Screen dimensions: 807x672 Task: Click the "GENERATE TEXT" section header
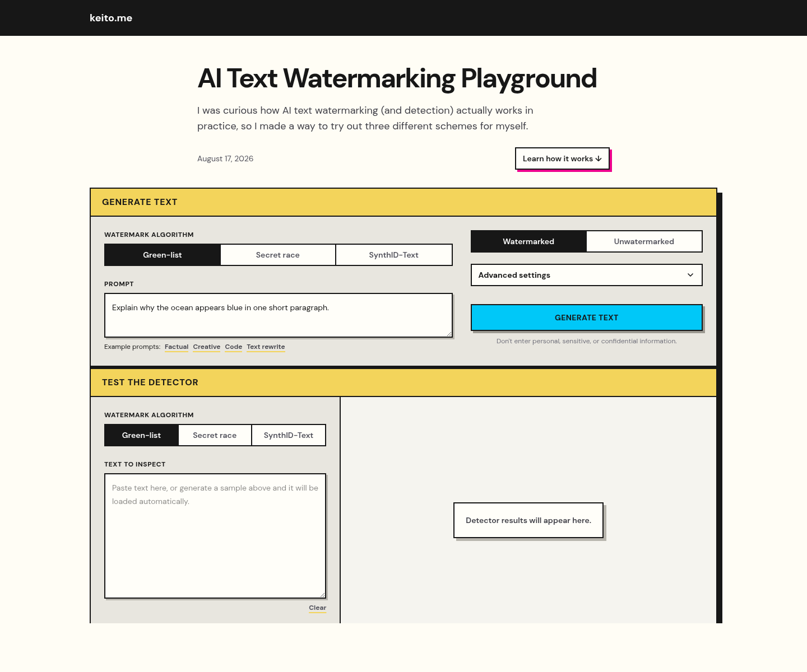click(x=403, y=202)
